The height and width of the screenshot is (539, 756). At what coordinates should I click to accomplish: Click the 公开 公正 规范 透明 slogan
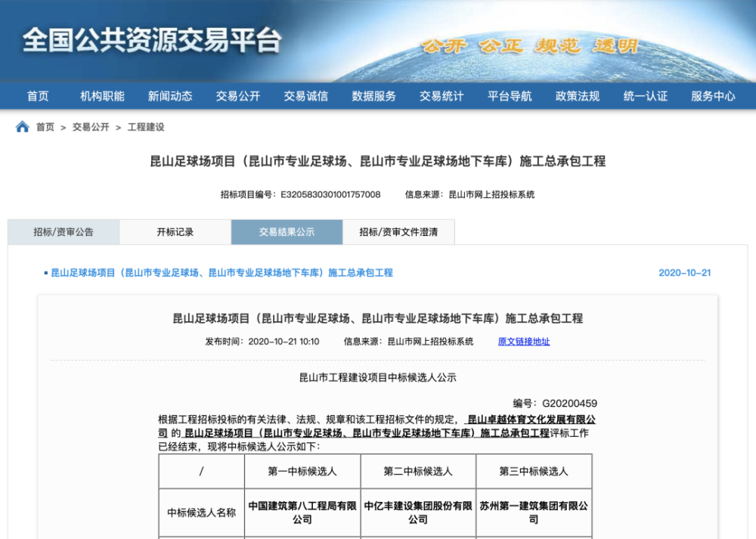tap(531, 46)
